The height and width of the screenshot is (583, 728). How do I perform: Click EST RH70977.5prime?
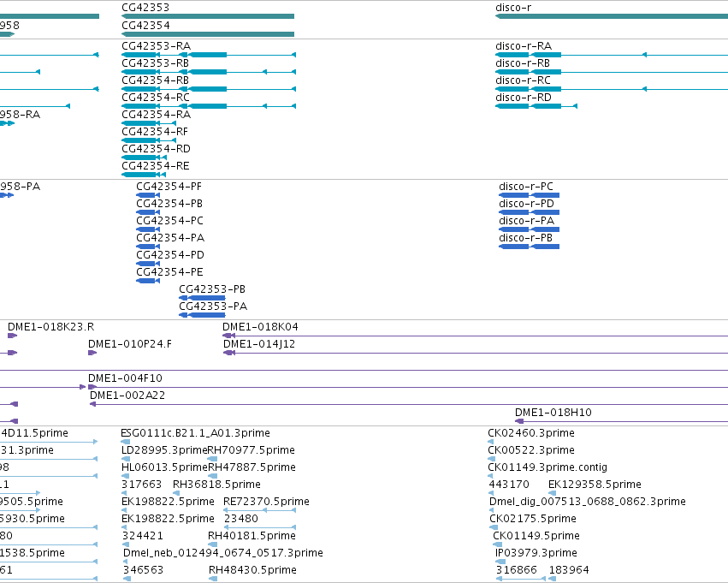[252, 450]
